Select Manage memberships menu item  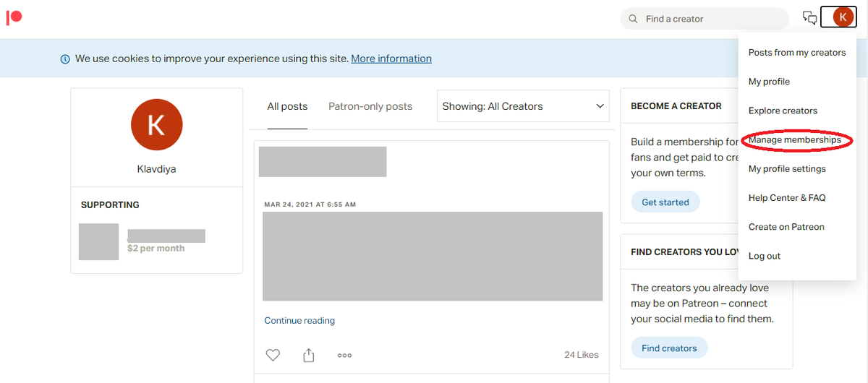795,139
